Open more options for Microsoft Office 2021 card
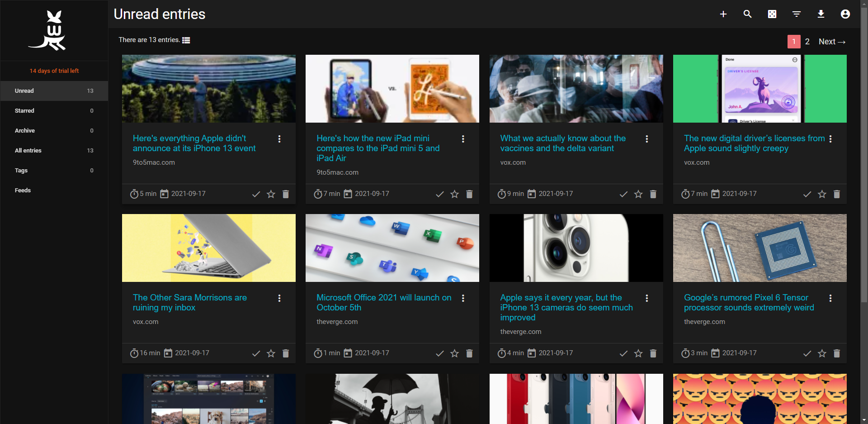This screenshot has height=424, width=868. [x=463, y=298]
